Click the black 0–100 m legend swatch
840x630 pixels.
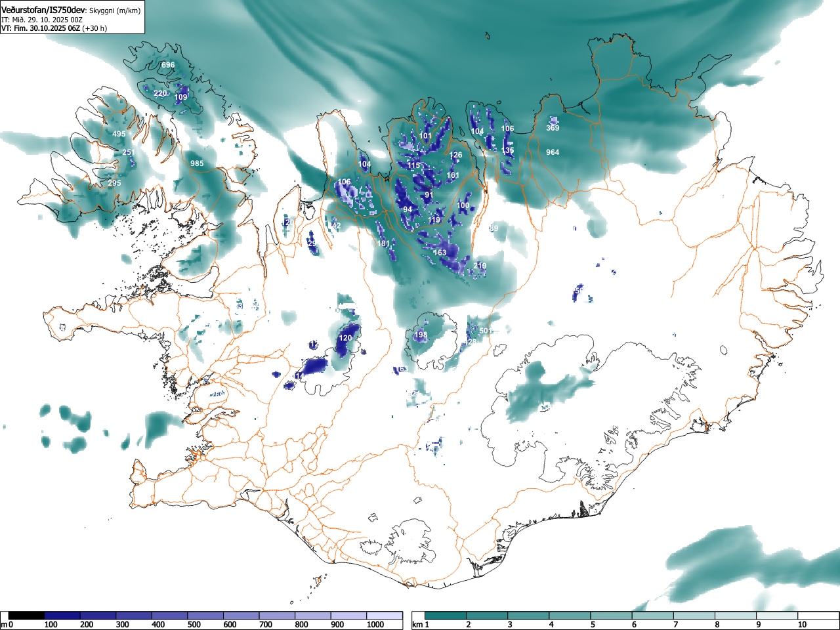[x=27, y=616]
